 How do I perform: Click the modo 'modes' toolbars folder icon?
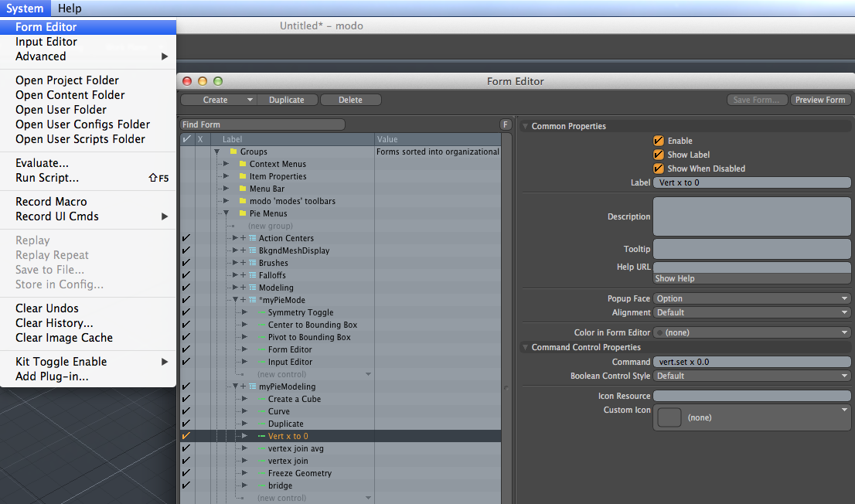(x=243, y=201)
